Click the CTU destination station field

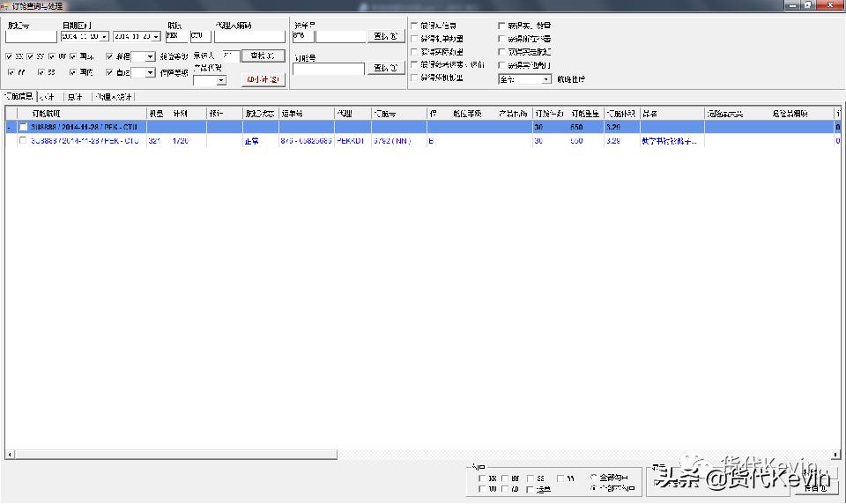pyautogui.click(x=200, y=37)
